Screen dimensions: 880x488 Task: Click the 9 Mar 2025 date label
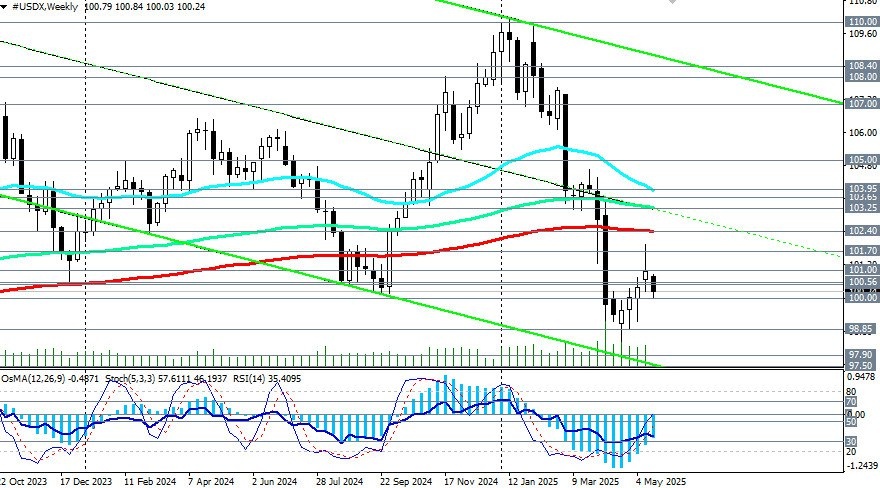pyautogui.click(x=595, y=481)
